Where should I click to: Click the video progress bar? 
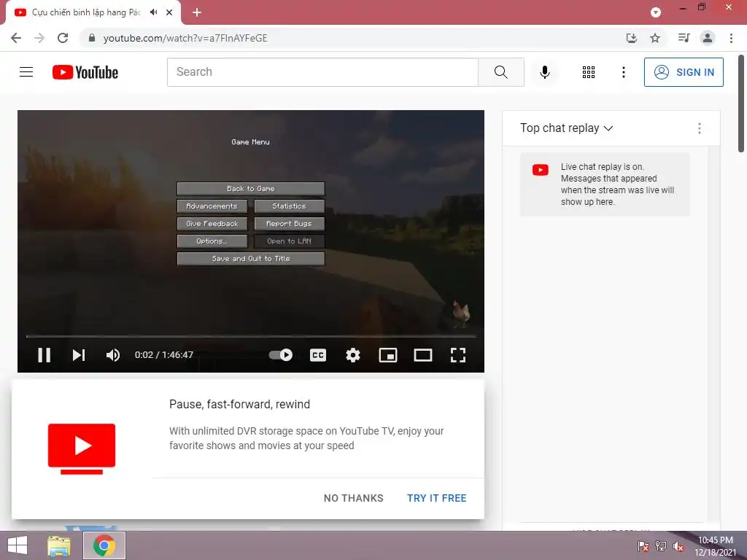[251, 336]
